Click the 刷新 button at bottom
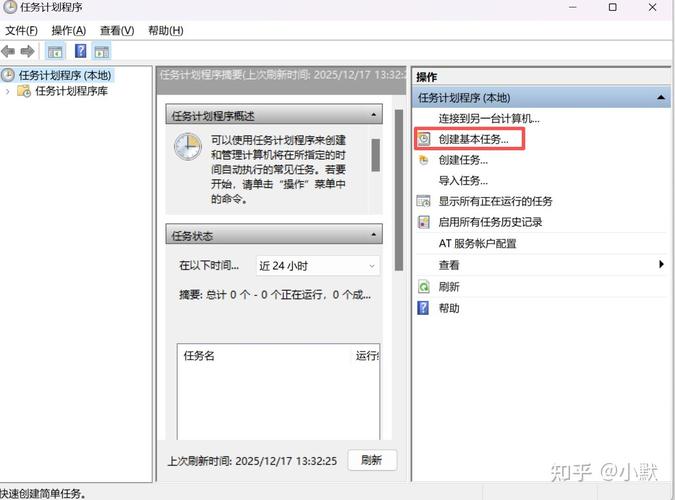 pos(372,460)
